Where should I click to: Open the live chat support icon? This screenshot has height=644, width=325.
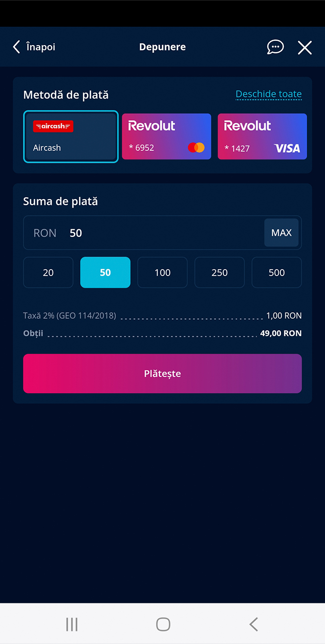coord(275,47)
